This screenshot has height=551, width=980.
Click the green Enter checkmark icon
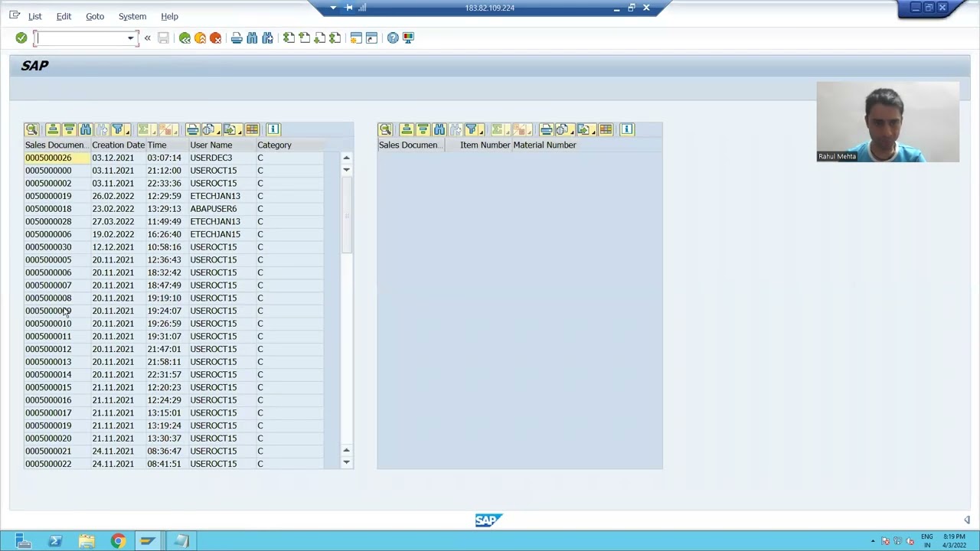21,37
